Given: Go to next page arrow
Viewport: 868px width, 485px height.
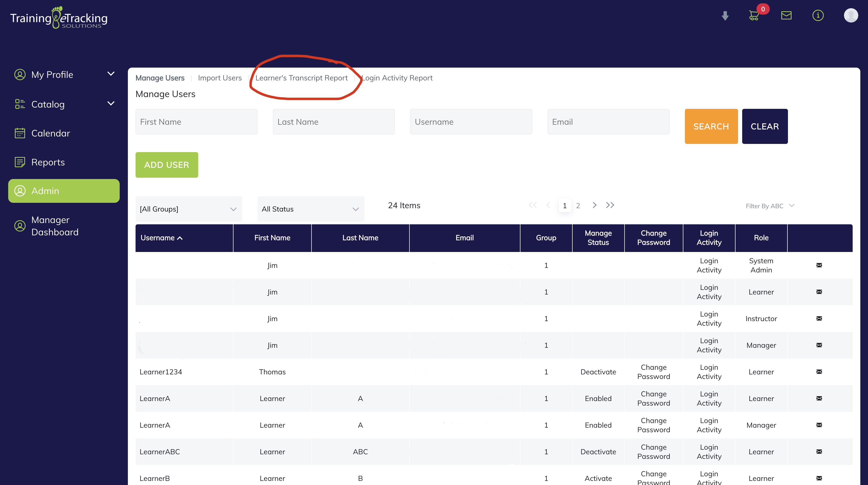Looking at the screenshot, I should point(594,205).
